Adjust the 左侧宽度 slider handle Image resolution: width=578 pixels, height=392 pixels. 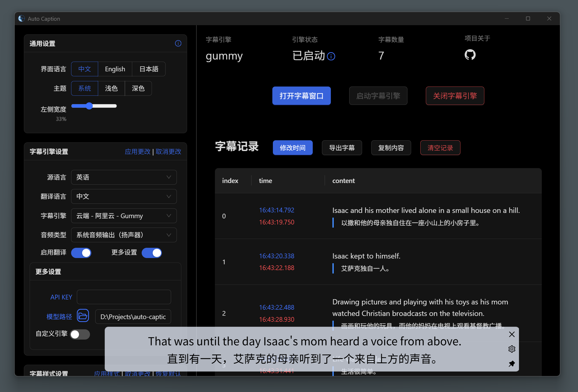[89, 106]
